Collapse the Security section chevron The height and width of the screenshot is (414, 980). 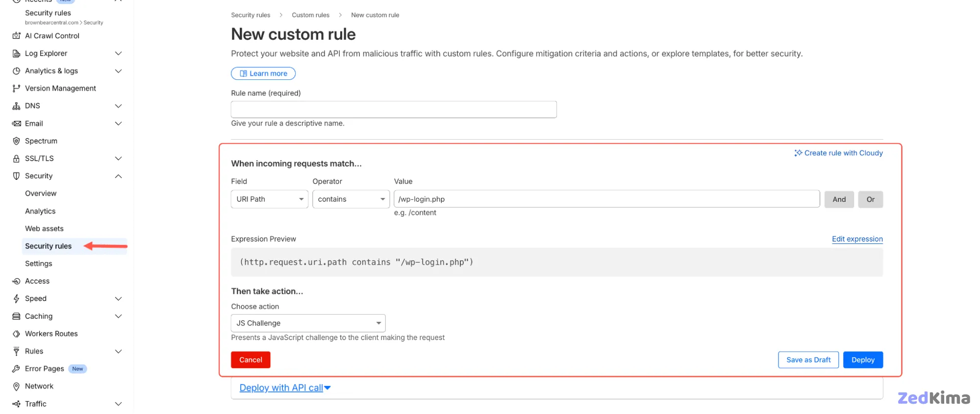pos(118,176)
